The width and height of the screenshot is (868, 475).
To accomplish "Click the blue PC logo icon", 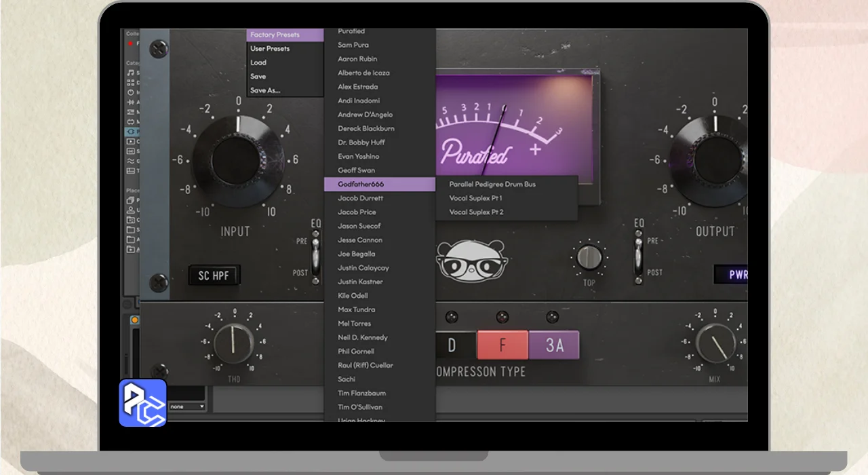I will (x=143, y=403).
